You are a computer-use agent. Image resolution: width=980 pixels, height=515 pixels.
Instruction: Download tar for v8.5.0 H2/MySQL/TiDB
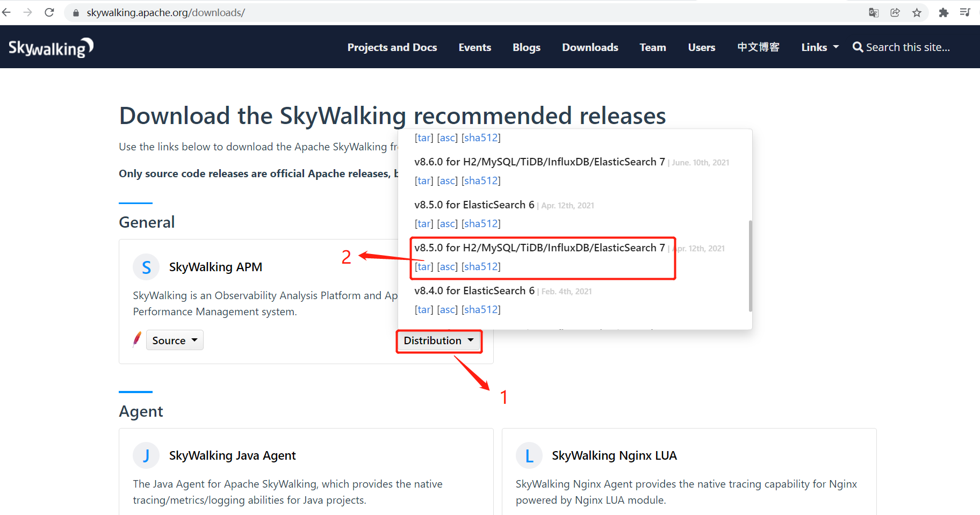click(424, 266)
